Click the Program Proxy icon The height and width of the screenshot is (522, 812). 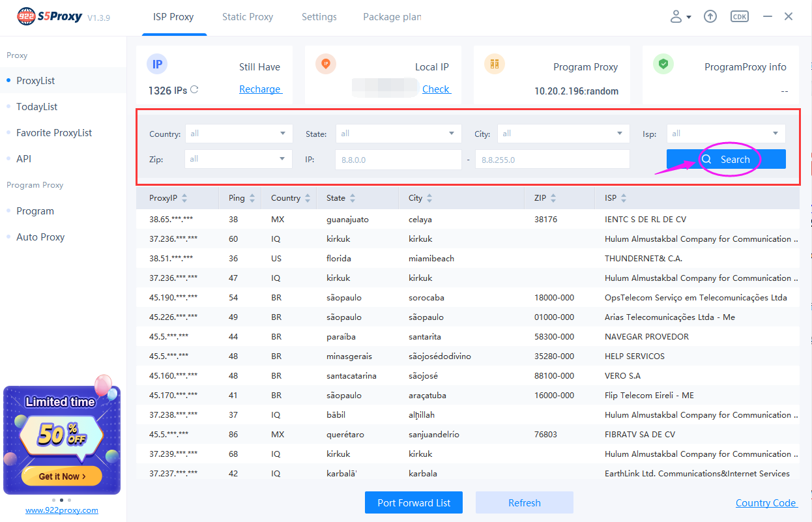pos(495,64)
